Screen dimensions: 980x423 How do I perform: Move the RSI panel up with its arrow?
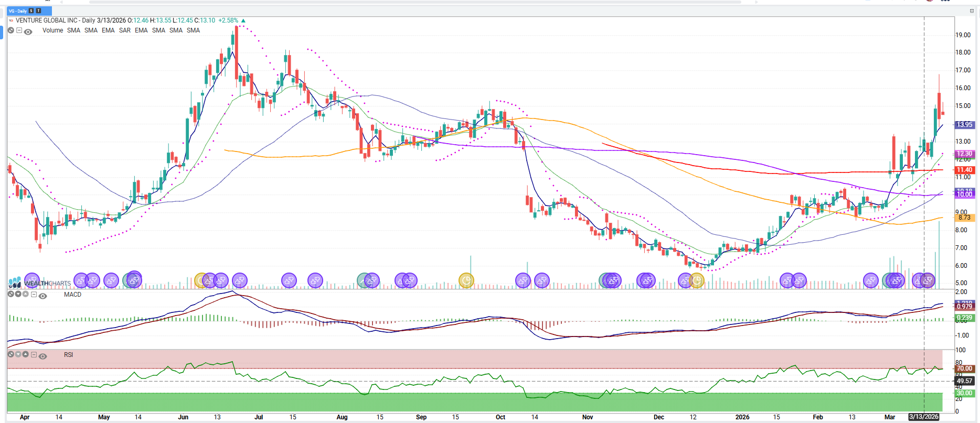tap(25, 355)
